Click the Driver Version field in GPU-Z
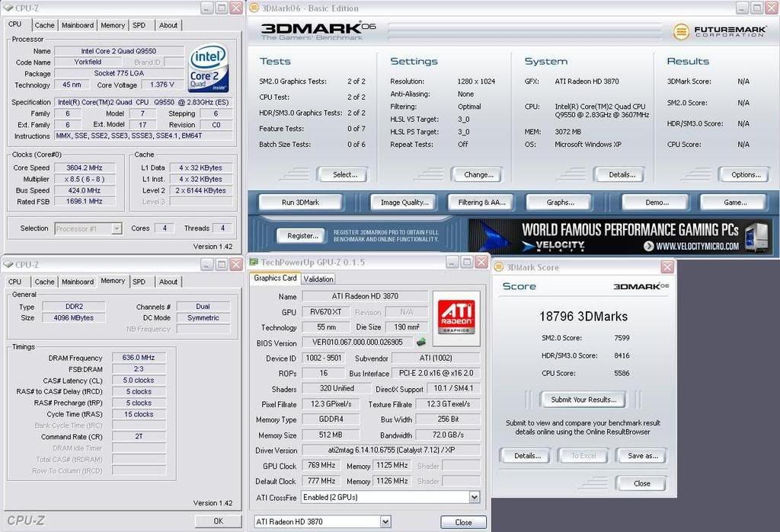Viewport: 780px width, 532px height. tap(391, 451)
